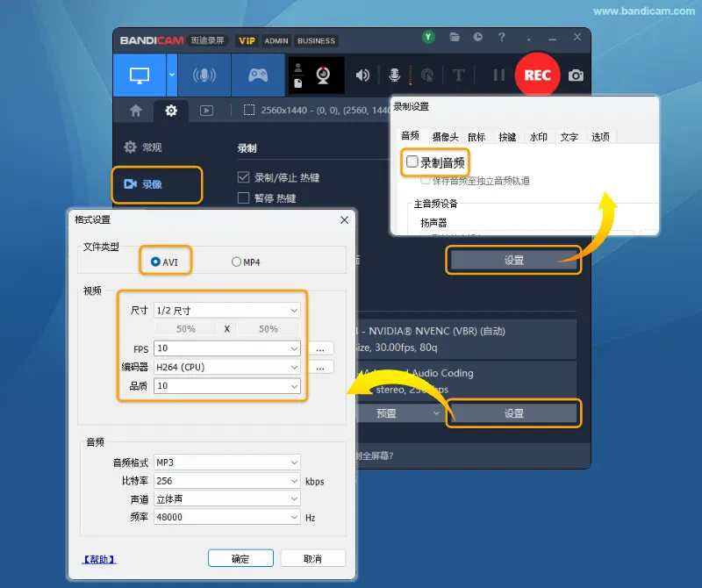Viewport: 702px width, 588px height.
Task: Open 编码器 codec dropdown
Action: point(227,367)
